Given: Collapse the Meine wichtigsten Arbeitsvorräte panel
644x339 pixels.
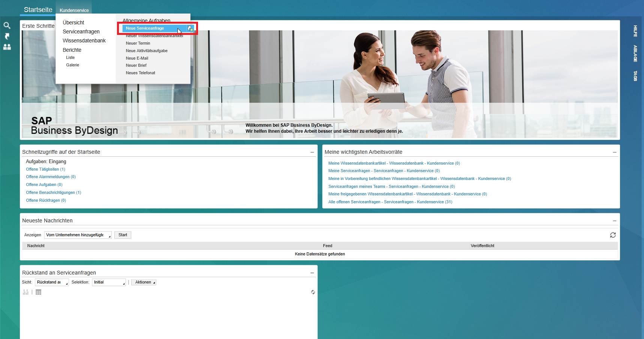Looking at the screenshot, I should [x=614, y=152].
